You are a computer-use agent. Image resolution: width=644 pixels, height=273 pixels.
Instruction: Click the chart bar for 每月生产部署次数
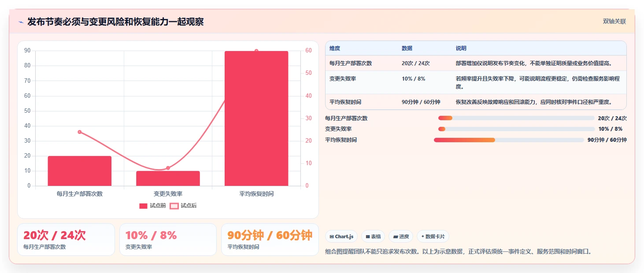[x=80, y=171]
